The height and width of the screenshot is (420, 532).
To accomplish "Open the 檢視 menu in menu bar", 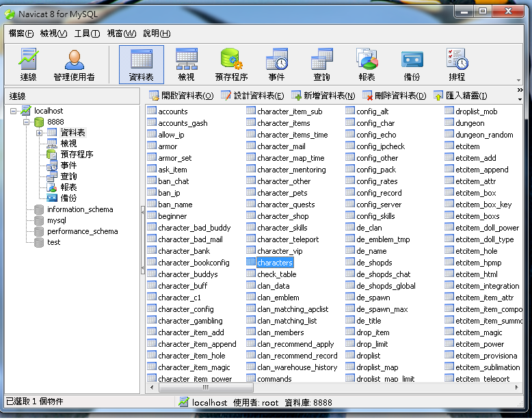I will pos(53,34).
